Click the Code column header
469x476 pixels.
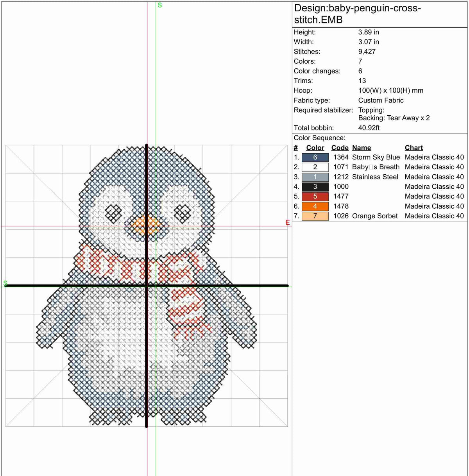coord(340,148)
